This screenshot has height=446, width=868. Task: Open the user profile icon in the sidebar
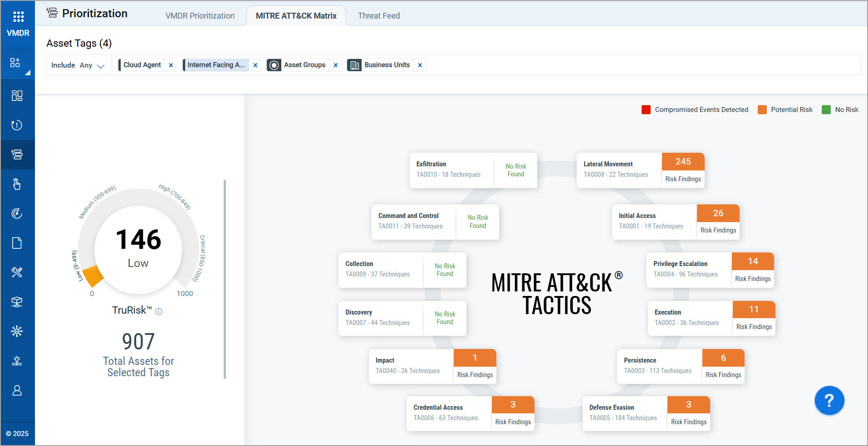pos(17,390)
